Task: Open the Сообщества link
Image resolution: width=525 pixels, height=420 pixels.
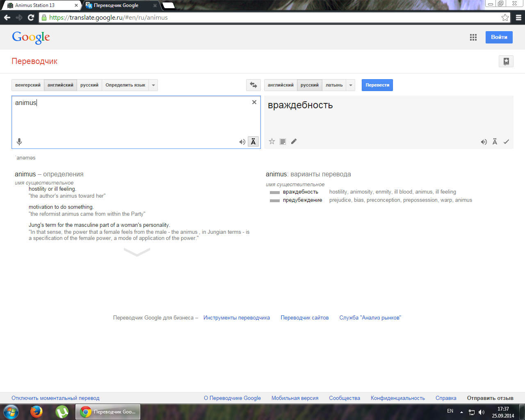Action: click(x=345, y=398)
